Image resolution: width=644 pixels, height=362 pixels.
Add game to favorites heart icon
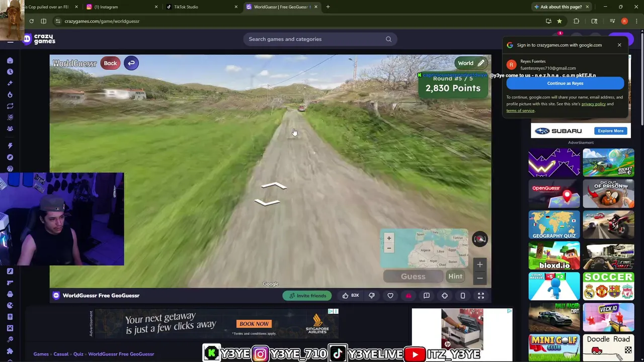coord(390,296)
